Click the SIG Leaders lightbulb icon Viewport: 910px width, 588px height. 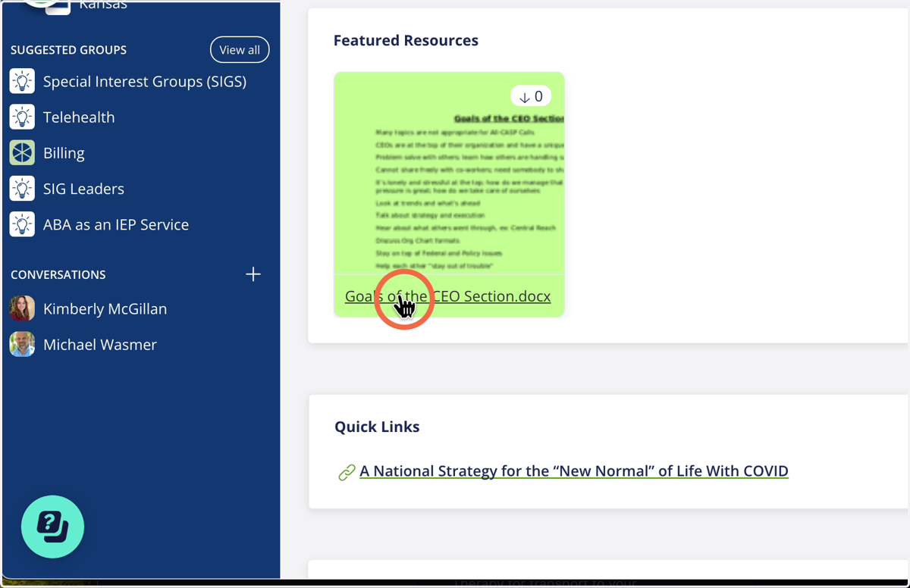tap(22, 189)
